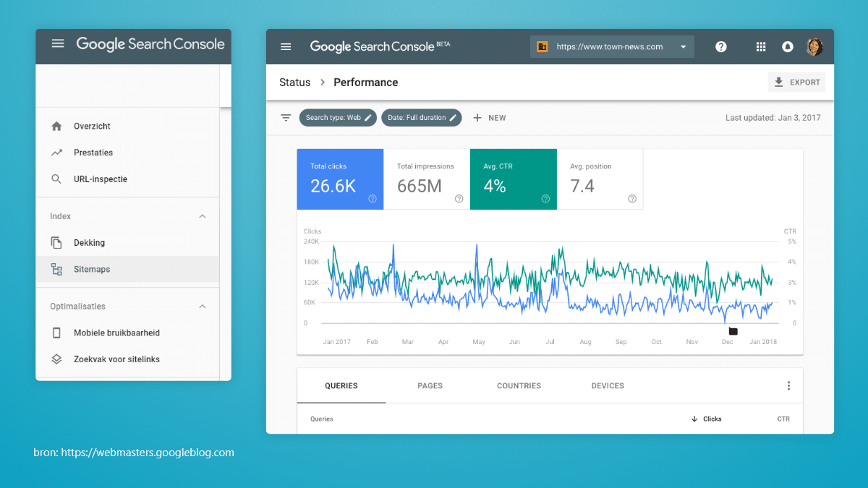
Task: Click the Google apps grid icon
Action: point(761,46)
